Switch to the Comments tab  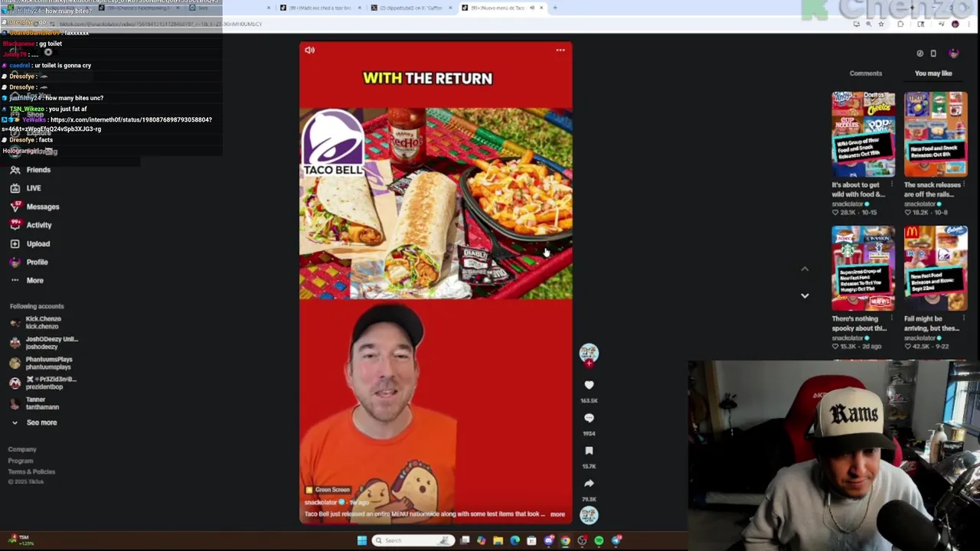click(866, 73)
